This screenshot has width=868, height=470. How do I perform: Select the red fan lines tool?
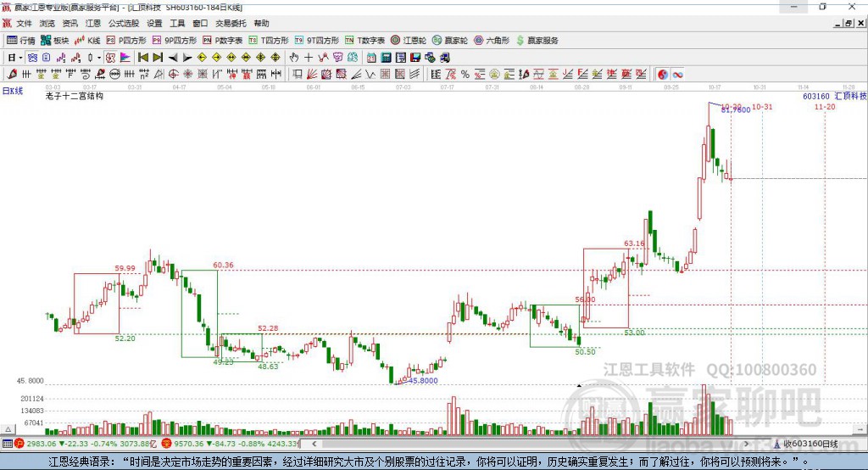click(312, 75)
